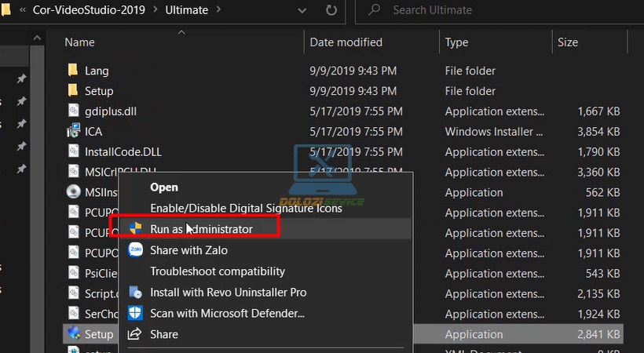Select the Setup folder icon
This screenshot has width=644, height=353.
[x=73, y=90]
